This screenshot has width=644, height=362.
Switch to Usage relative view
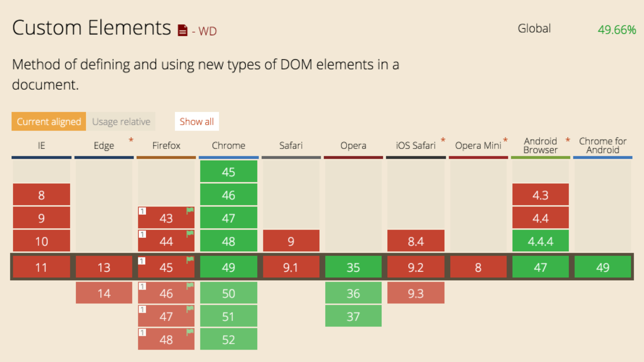click(x=121, y=121)
